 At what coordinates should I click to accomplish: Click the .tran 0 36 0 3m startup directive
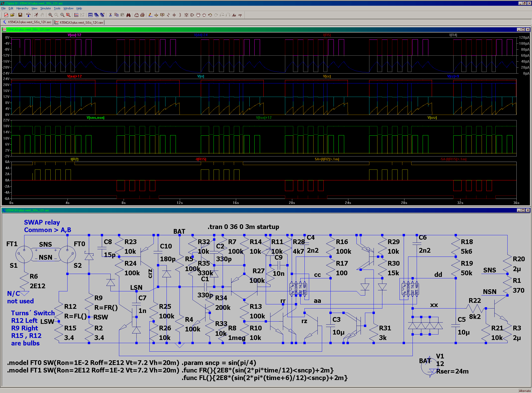[243, 227]
